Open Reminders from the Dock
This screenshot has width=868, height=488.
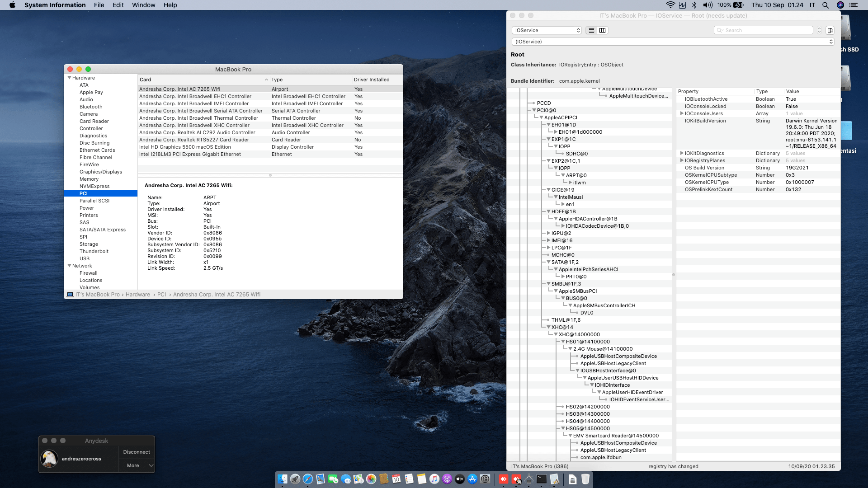tap(409, 479)
